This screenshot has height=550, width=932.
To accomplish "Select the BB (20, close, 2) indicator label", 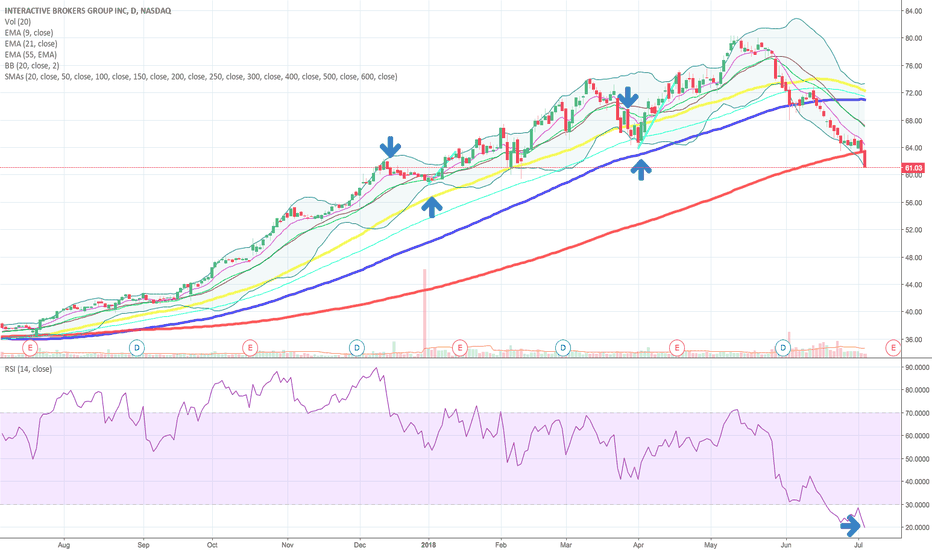I will pyautogui.click(x=32, y=65).
